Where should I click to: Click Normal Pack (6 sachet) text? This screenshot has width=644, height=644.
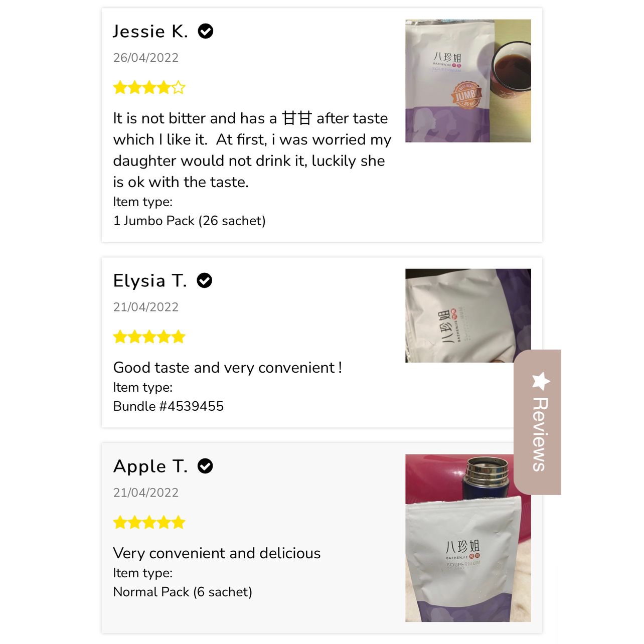(x=183, y=592)
